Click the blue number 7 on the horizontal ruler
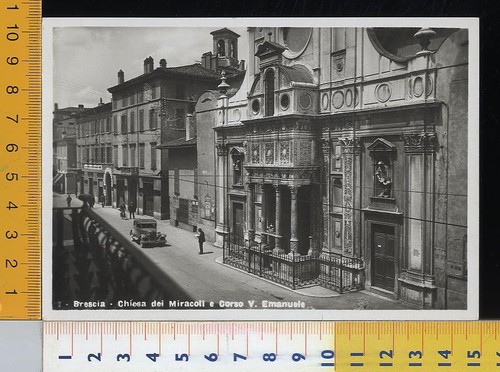This screenshot has height=372, width=500. point(240,357)
